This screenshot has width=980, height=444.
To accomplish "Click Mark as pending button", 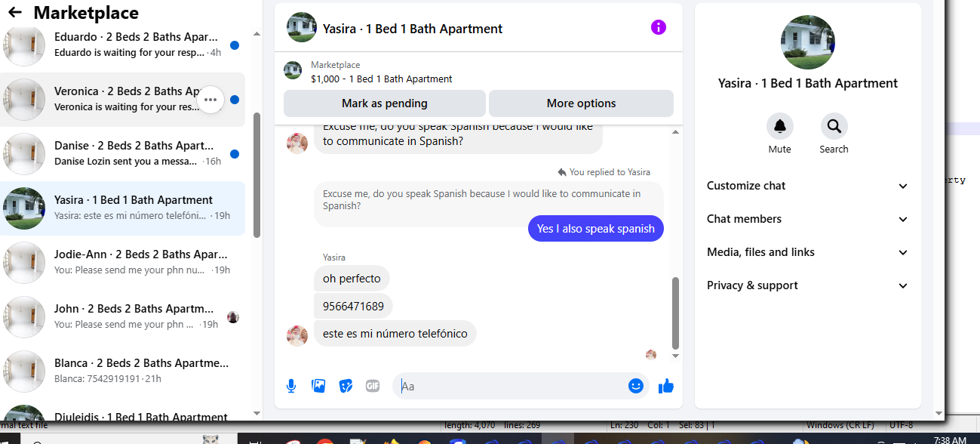I will click(x=385, y=103).
